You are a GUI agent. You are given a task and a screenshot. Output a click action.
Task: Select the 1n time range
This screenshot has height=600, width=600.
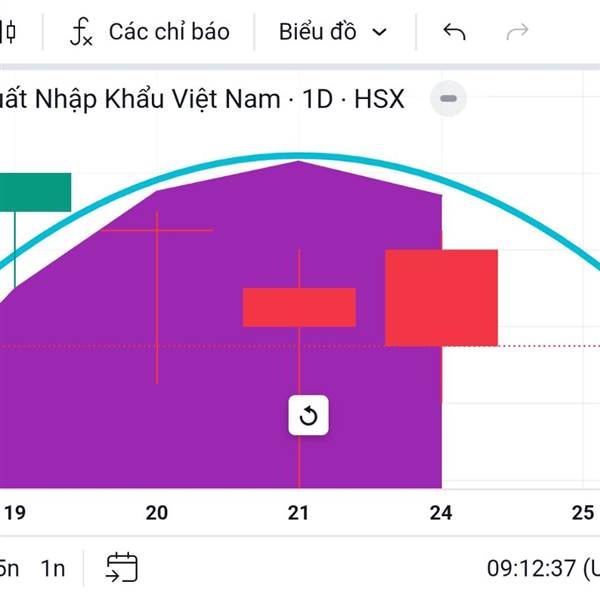click(53, 568)
